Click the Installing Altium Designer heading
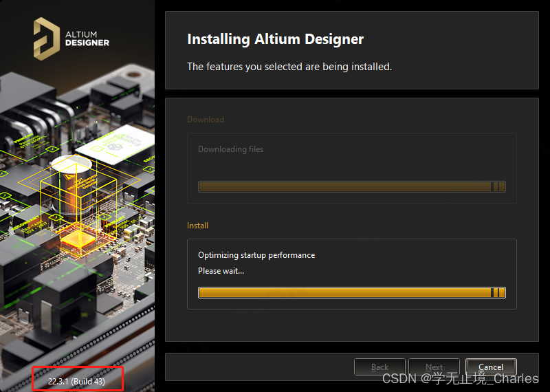 click(x=275, y=39)
